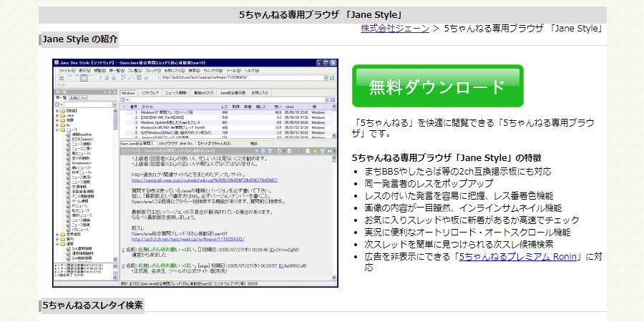The height and width of the screenshot is (322, 644).
Task: Select the ソフトウェア board tab
Action: [150, 93]
